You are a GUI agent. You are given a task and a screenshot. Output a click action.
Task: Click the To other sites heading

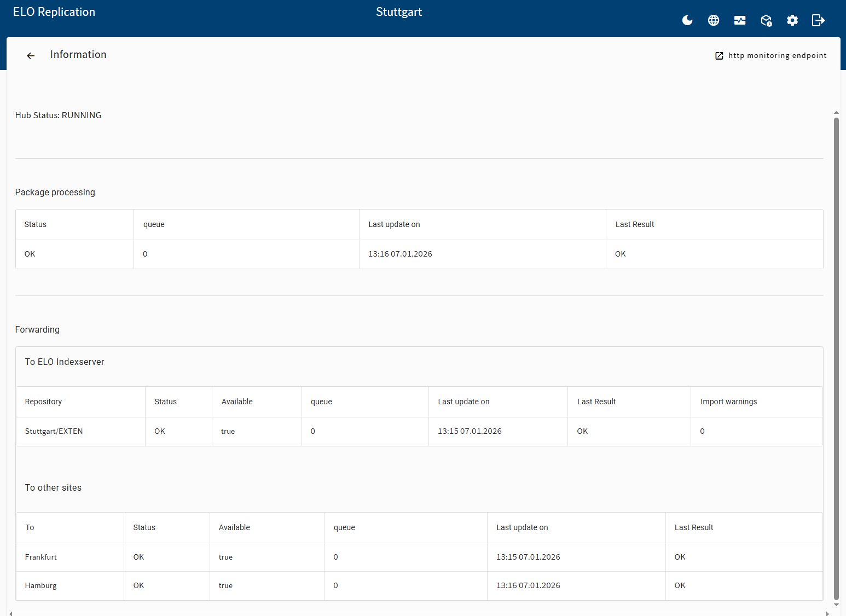[x=53, y=488]
